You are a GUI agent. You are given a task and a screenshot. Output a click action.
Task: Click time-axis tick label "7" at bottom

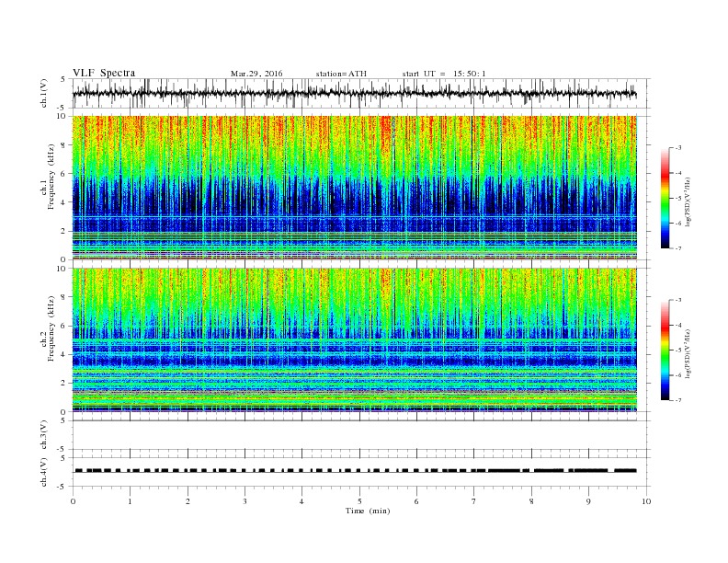[474, 501]
